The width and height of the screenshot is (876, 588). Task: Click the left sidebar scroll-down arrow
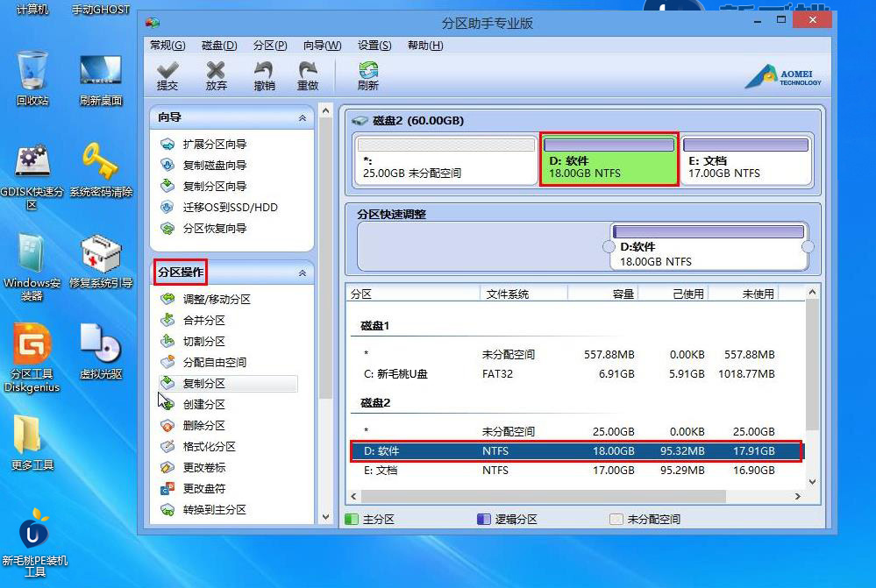pos(325,517)
